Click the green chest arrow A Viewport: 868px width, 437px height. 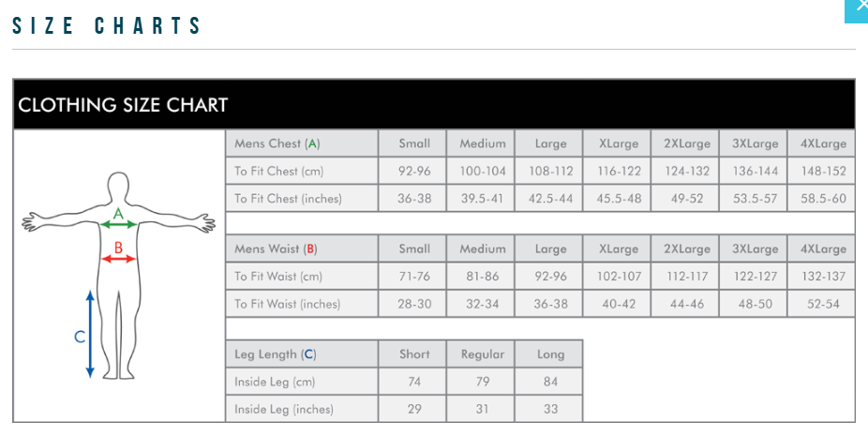(x=118, y=224)
